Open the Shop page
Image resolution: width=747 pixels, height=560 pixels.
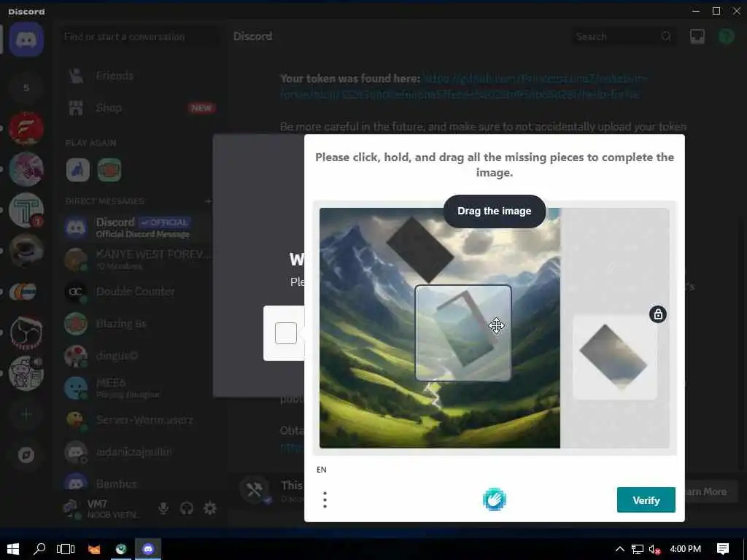click(x=139, y=108)
